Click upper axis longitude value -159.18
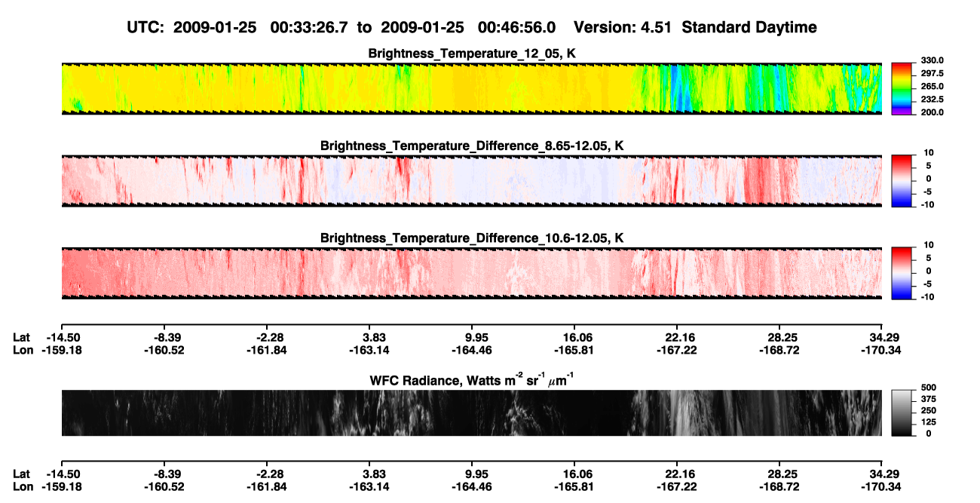 (x=63, y=350)
